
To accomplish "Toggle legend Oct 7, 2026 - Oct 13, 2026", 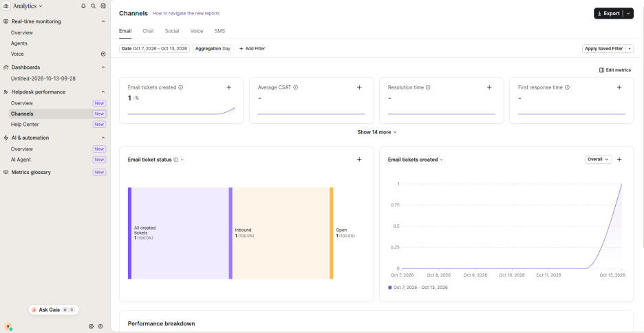I will [418, 288].
